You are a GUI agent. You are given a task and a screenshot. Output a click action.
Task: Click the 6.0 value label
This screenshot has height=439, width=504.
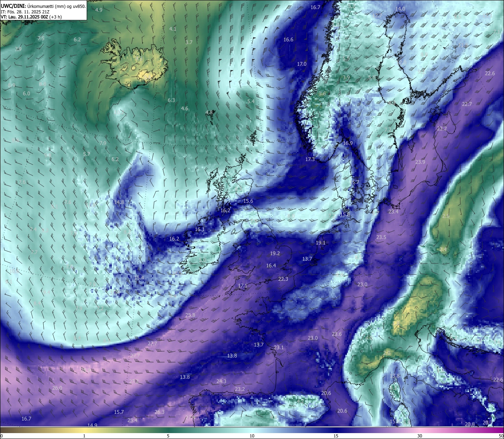pyautogui.click(x=26, y=93)
